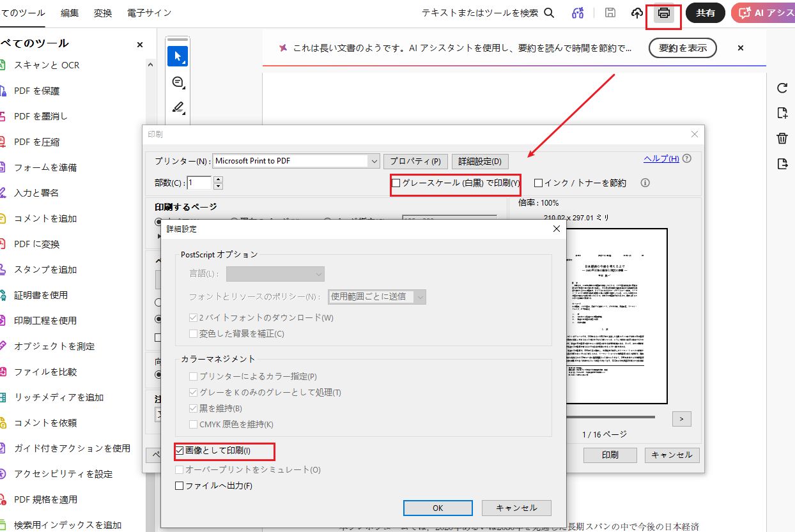This screenshot has width=795, height=532.
Task: Click the 部数 copies input field
Action: pyautogui.click(x=199, y=183)
